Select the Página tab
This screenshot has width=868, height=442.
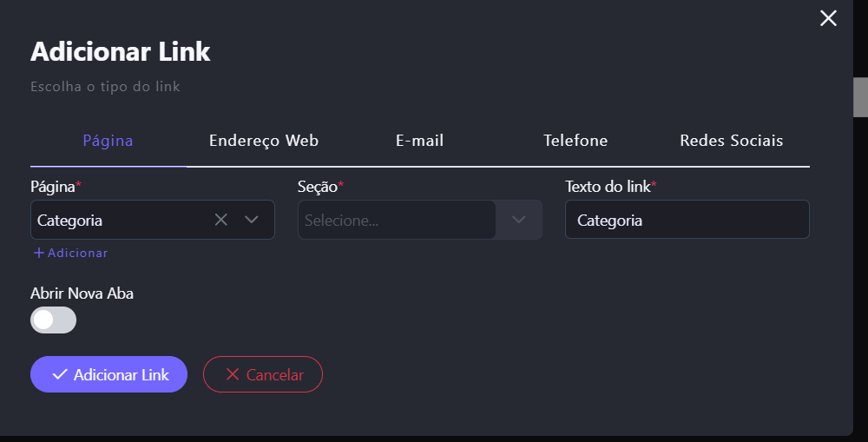[108, 141]
